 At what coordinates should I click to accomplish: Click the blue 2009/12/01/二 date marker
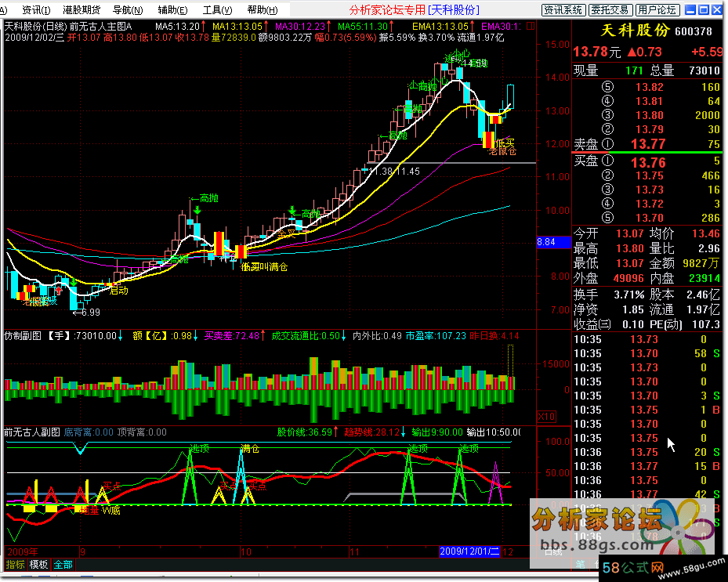click(469, 551)
